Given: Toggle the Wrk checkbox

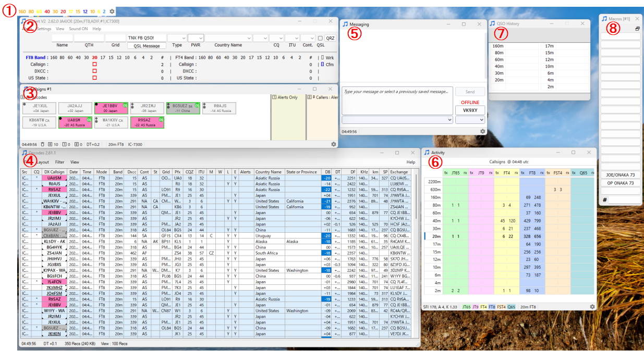Looking at the screenshot, I should pos(322,57).
